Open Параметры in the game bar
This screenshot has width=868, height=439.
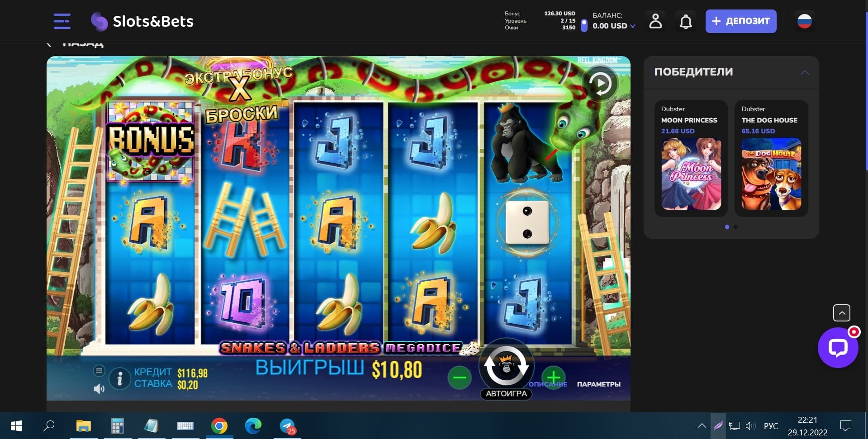pos(598,384)
